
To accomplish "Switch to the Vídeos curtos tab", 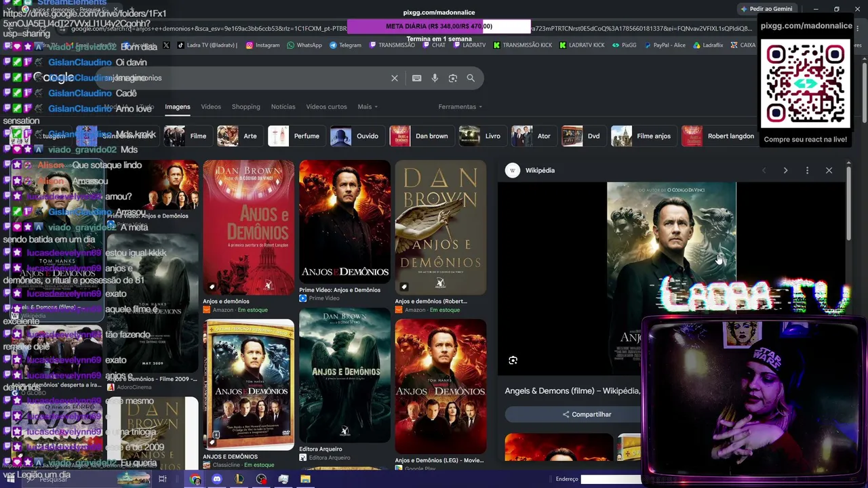I will tap(326, 106).
